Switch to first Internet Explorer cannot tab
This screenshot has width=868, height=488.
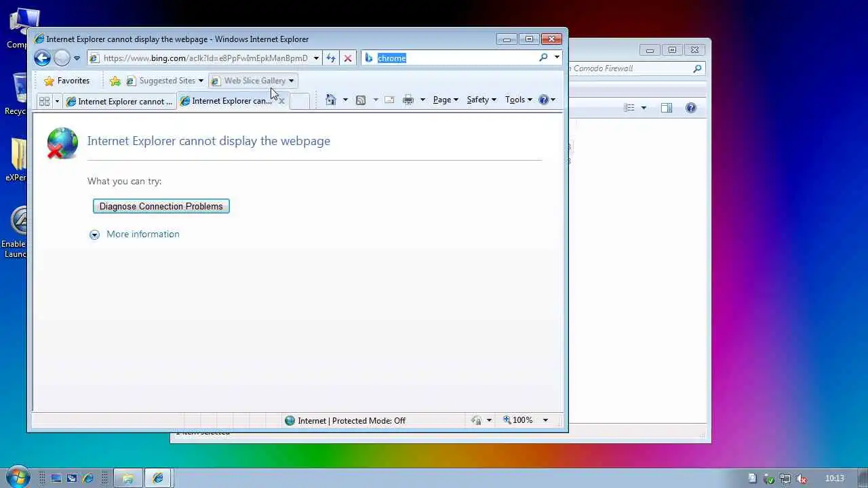[x=119, y=101]
